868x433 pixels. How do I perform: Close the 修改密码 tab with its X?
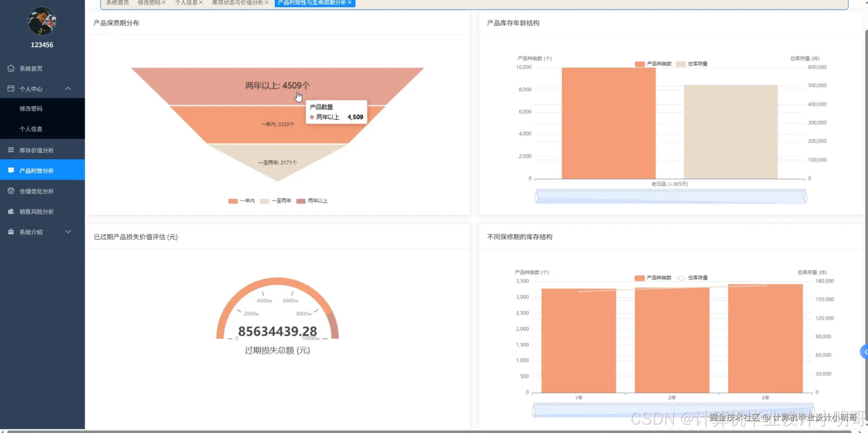click(x=164, y=3)
